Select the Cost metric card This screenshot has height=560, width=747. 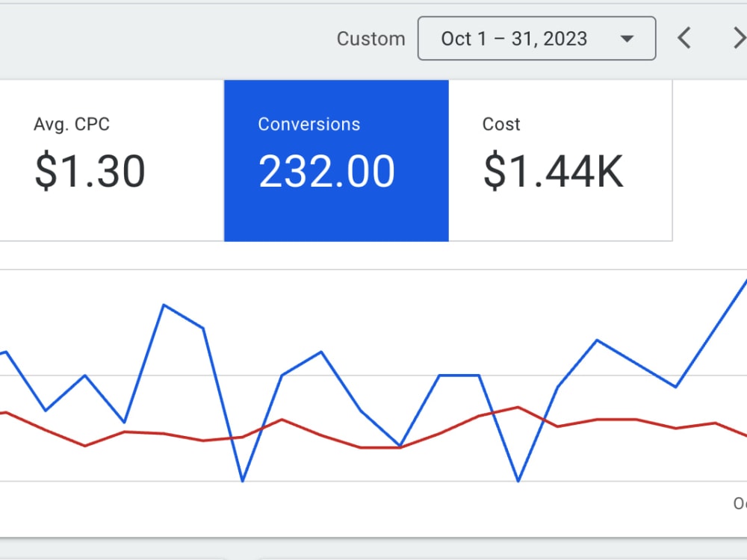(x=561, y=161)
